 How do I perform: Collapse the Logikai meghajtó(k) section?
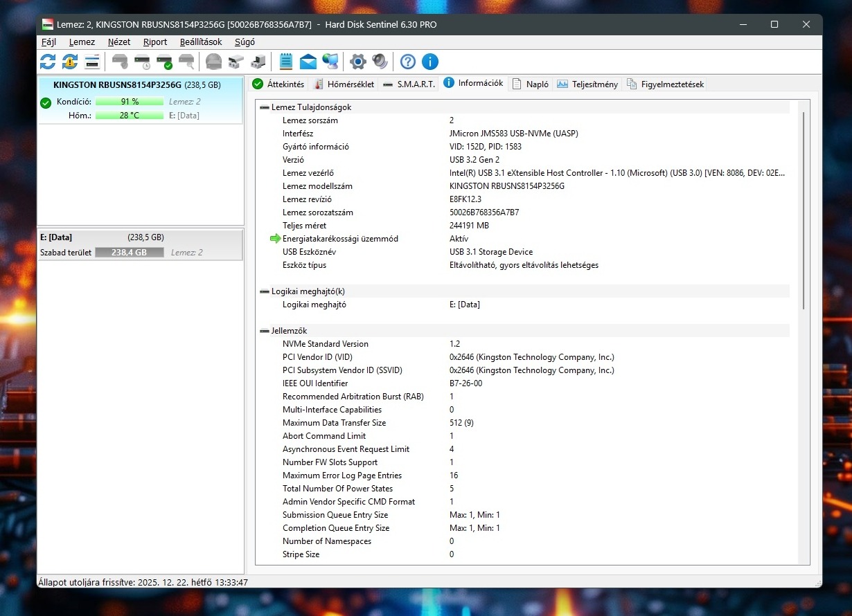265,291
